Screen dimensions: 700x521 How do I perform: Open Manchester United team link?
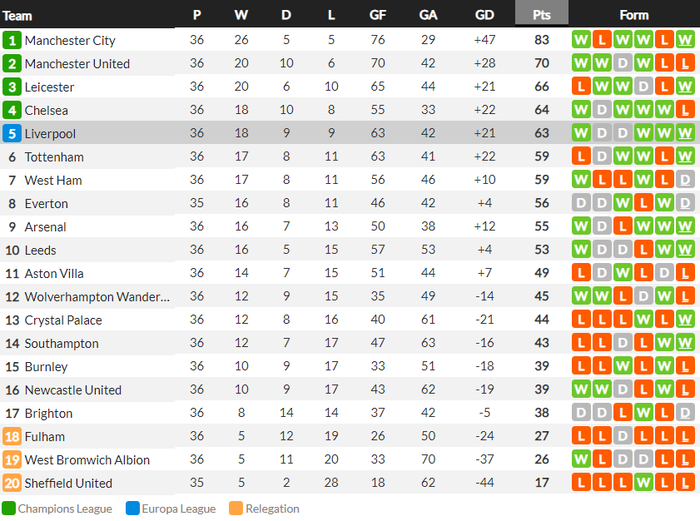coord(77,64)
